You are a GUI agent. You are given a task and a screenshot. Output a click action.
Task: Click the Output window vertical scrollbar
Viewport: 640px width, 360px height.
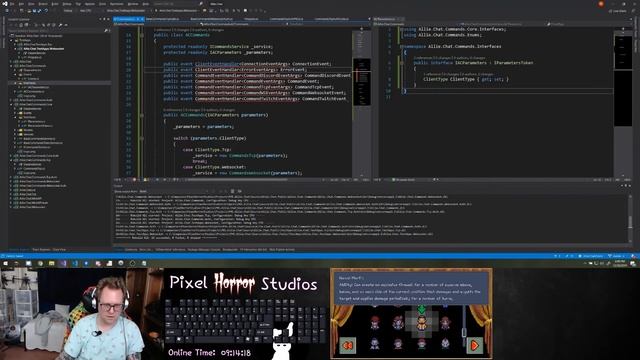point(630,218)
